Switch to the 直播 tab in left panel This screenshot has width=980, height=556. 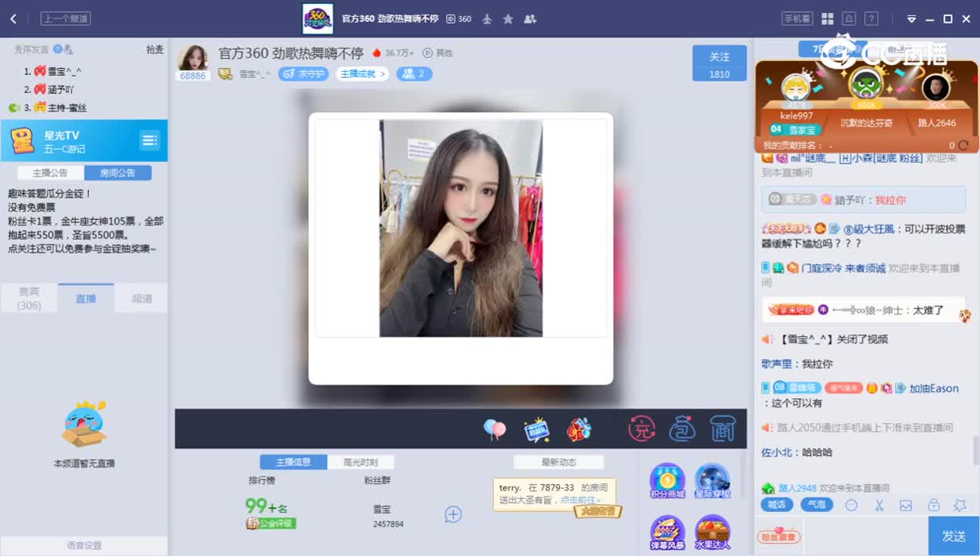tap(86, 298)
